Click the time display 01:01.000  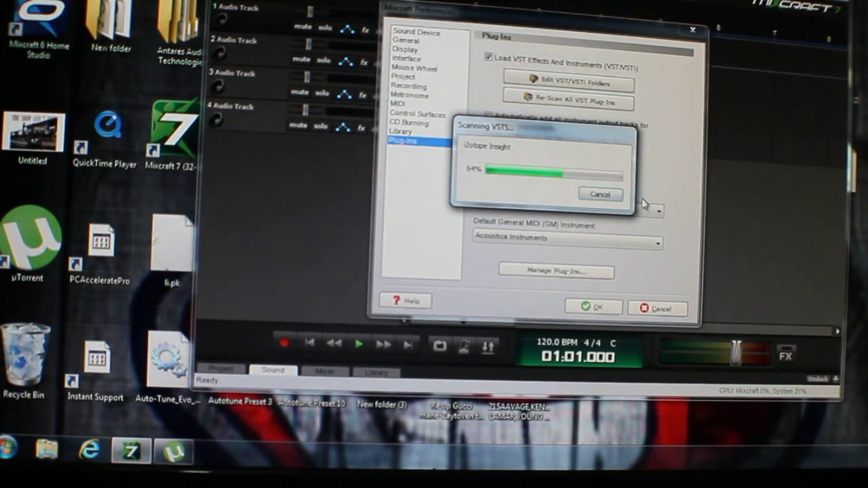pos(578,357)
